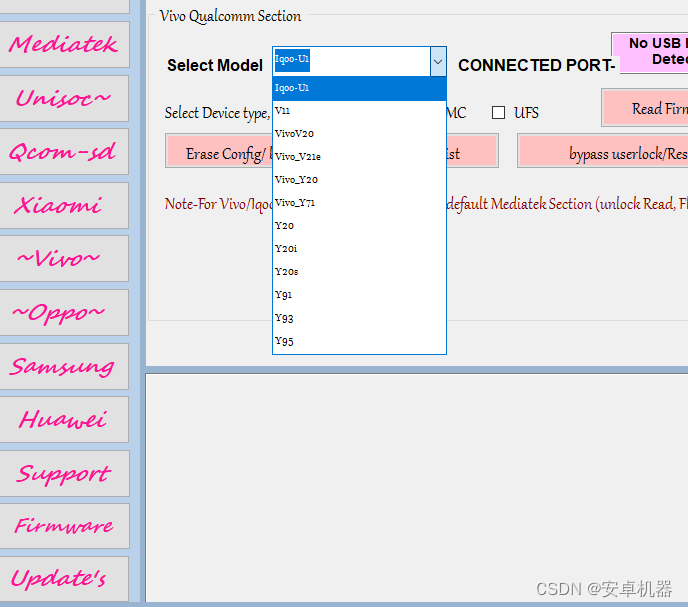Collapse the Select Model dropdown arrow
The image size is (688, 607).
tap(438, 61)
